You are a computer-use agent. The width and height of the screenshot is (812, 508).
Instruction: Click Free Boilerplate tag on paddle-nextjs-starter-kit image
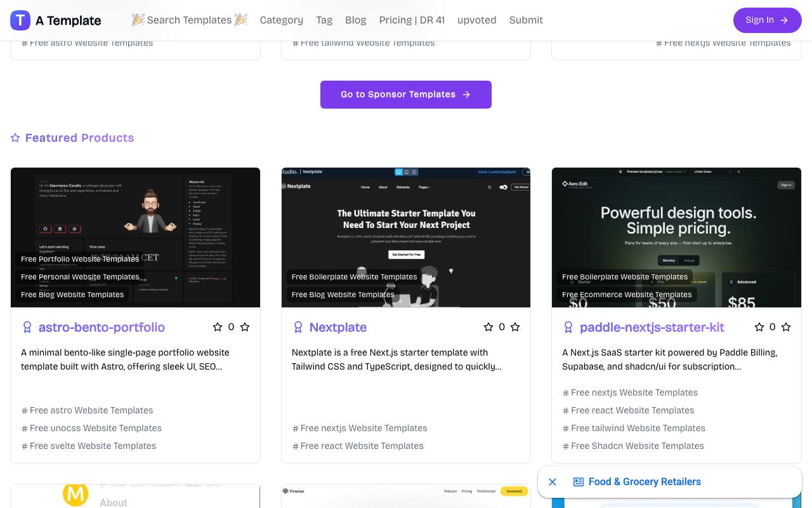click(x=625, y=277)
